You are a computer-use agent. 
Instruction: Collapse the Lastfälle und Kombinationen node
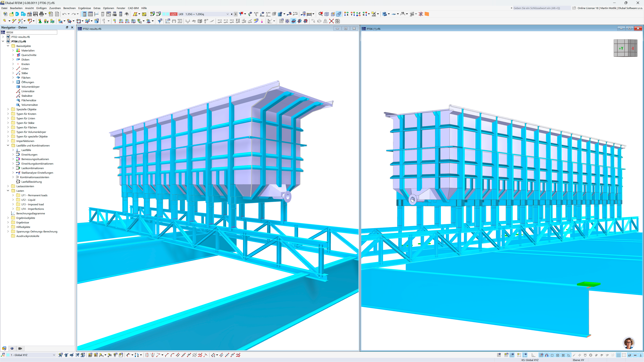[8, 145]
